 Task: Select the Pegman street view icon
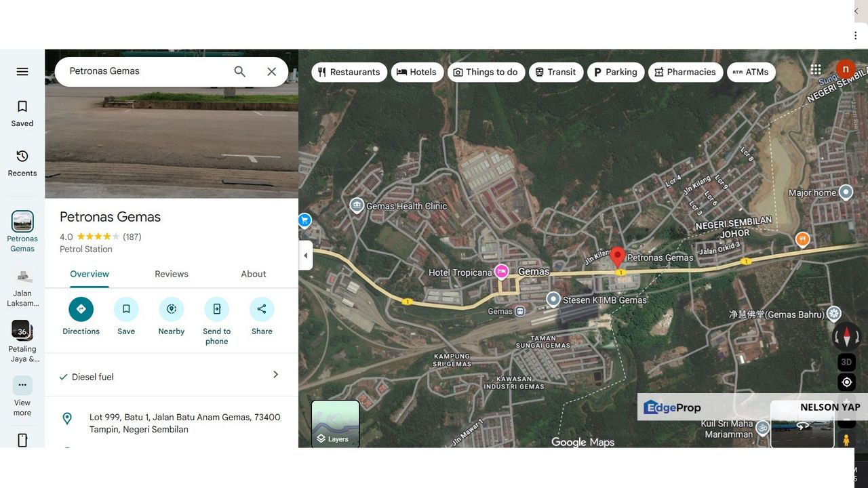(846, 439)
